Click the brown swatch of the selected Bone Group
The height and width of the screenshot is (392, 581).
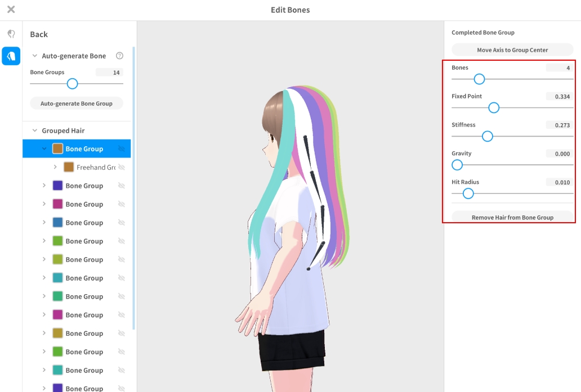(57, 148)
